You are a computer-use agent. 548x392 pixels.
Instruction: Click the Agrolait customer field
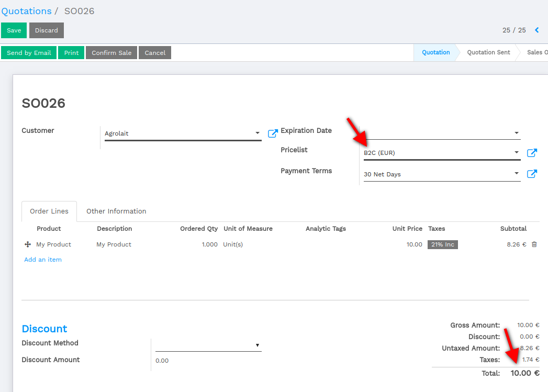(183, 133)
